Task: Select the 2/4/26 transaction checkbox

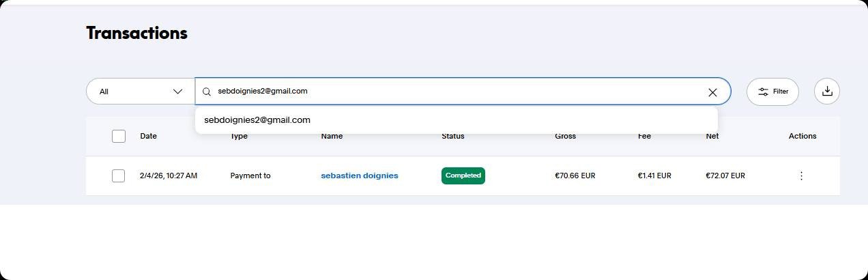Action: (x=119, y=176)
